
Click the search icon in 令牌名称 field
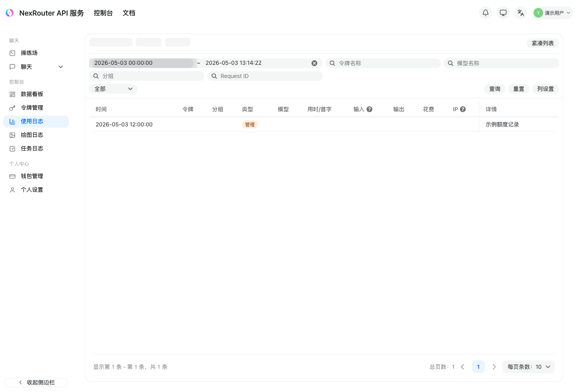click(332, 63)
